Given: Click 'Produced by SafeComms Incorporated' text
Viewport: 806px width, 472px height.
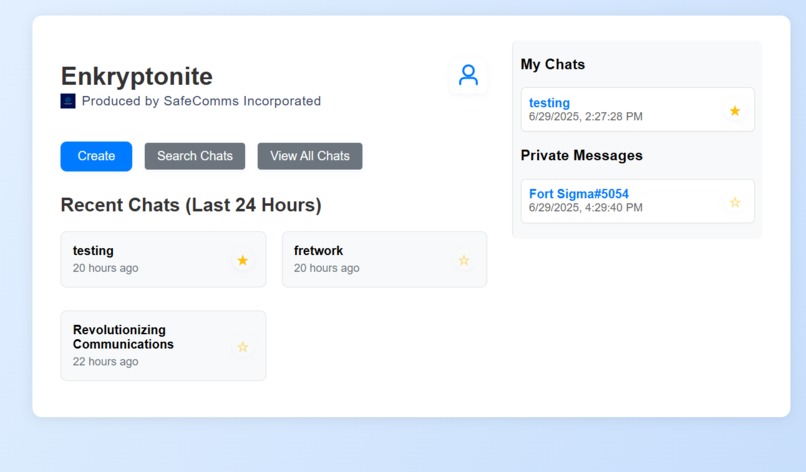Looking at the screenshot, I should [201, 101].
